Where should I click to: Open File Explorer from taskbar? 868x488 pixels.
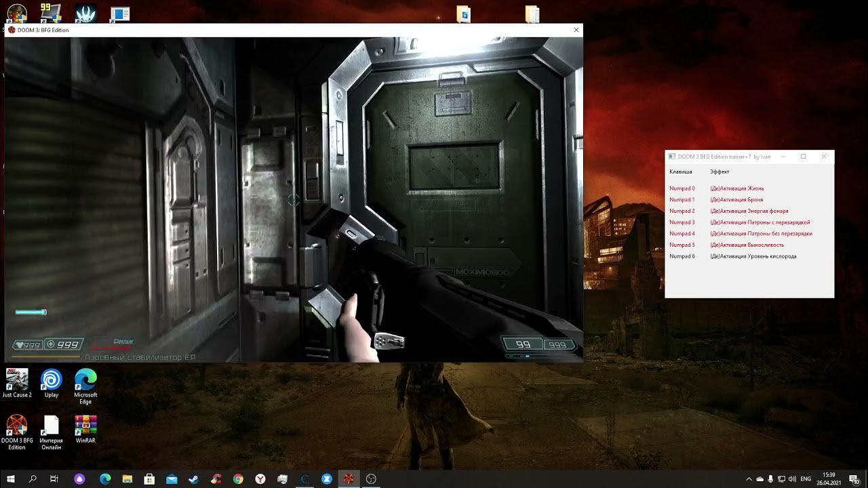[x=127, y=479]
